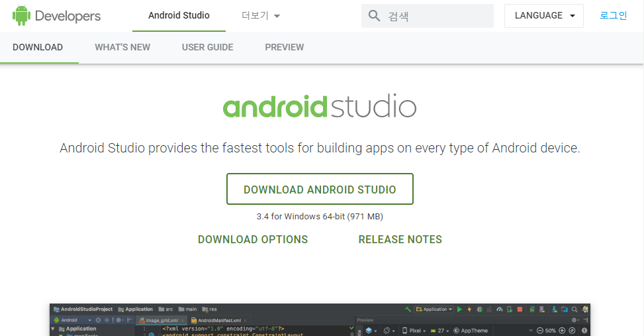Click the 'res' breadcrumb in screenshot
Viewport: 644px width, 336px height.
[x=209, y=309]
